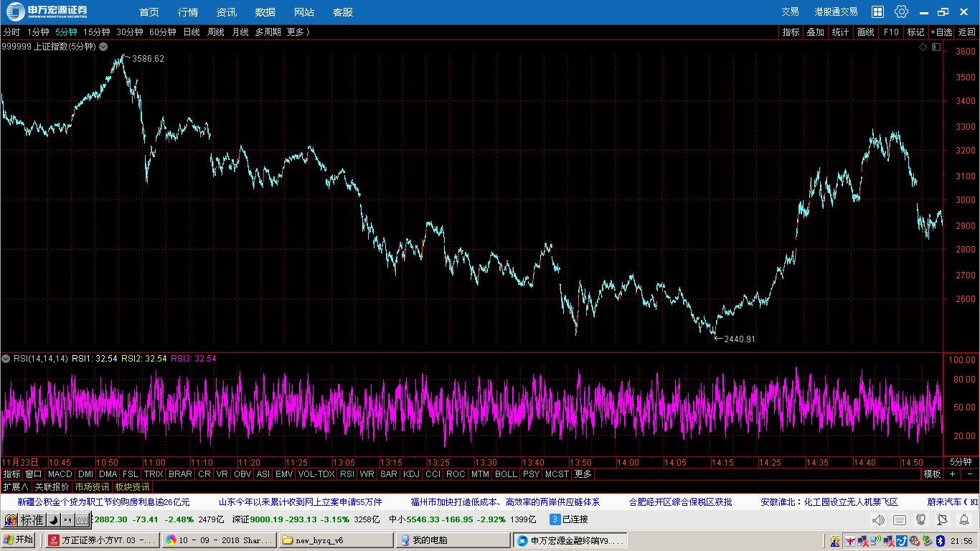Viewport: 980px width, 551px height.
Task: Click the 港股通交易 button
Action: [x=836, y=12]
